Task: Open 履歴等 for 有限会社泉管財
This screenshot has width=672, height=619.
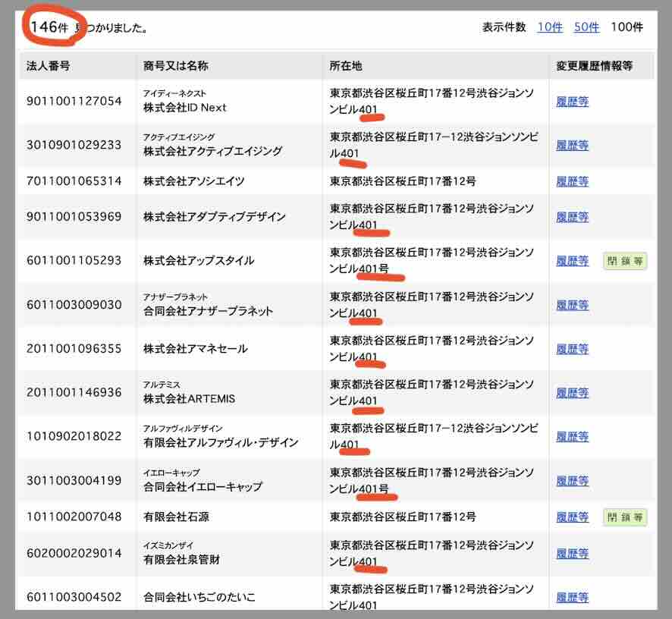Action: point(571,553)
